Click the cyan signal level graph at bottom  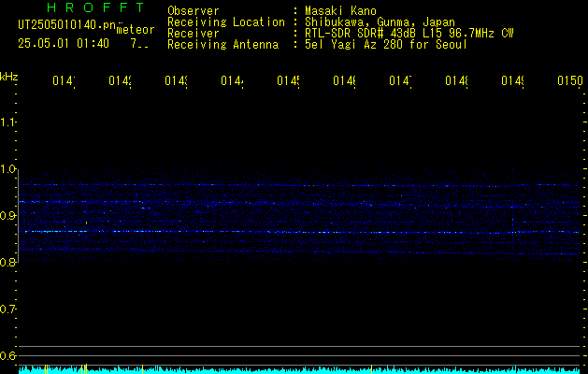(x=300, y=369)
